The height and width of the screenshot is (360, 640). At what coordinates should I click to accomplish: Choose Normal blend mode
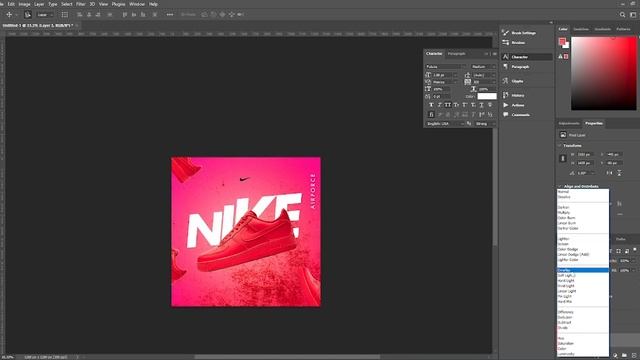tap(583, 191)
